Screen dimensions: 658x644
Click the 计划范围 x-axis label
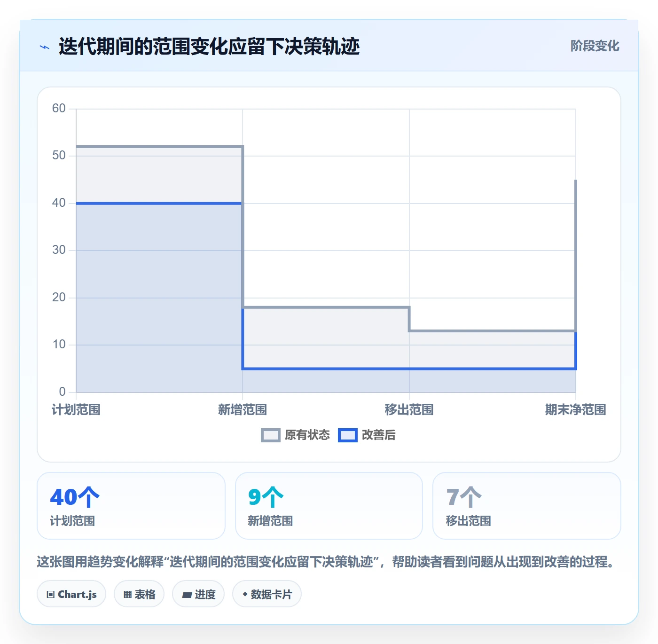(x=76, y=410)
